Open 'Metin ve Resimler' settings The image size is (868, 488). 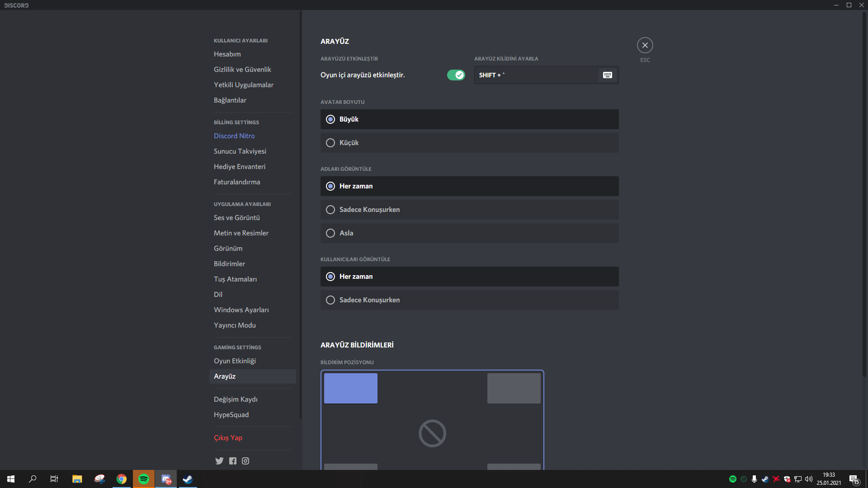tap(252, 233)
